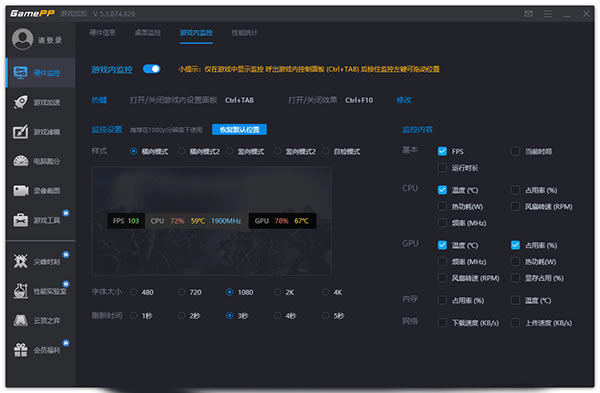The image size is (600, 393).
Task: Open the lab flask performance lab section
Action: point(37,291)
